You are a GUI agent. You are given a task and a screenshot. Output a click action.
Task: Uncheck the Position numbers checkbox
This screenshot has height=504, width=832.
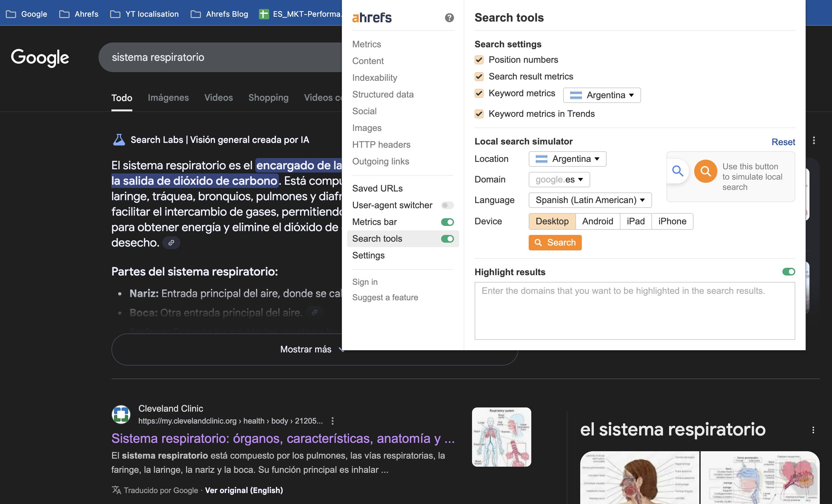pyautogui.click(x=479, y=60)
